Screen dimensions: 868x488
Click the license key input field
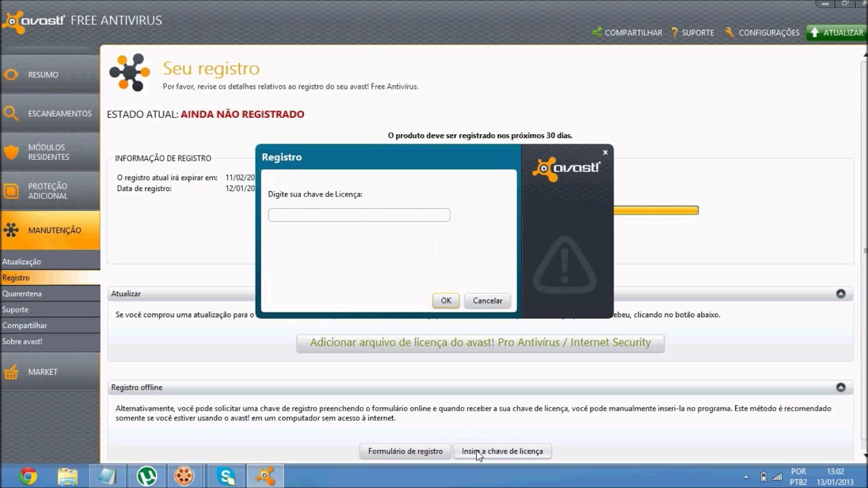[359, 215]
